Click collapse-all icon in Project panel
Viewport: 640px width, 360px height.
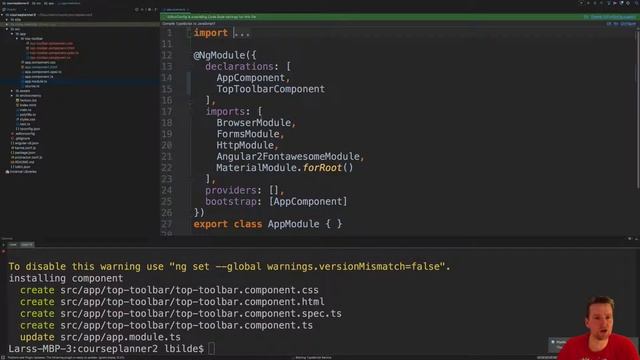[x=142, y=10]
